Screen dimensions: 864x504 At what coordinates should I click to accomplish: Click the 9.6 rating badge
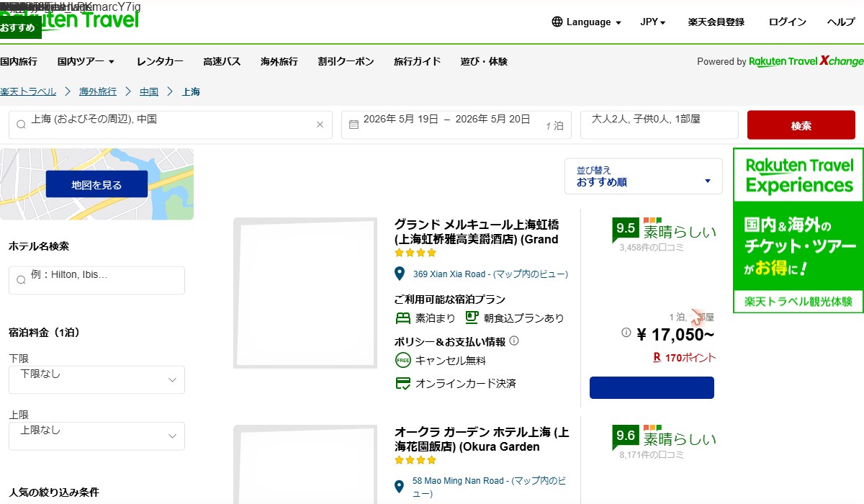point(626,436)
